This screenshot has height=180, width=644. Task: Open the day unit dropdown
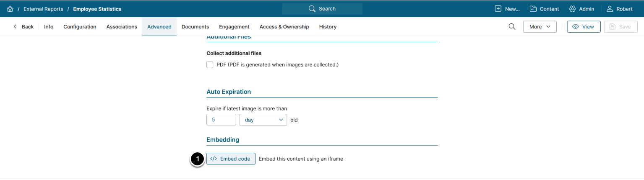pos(263,120)
